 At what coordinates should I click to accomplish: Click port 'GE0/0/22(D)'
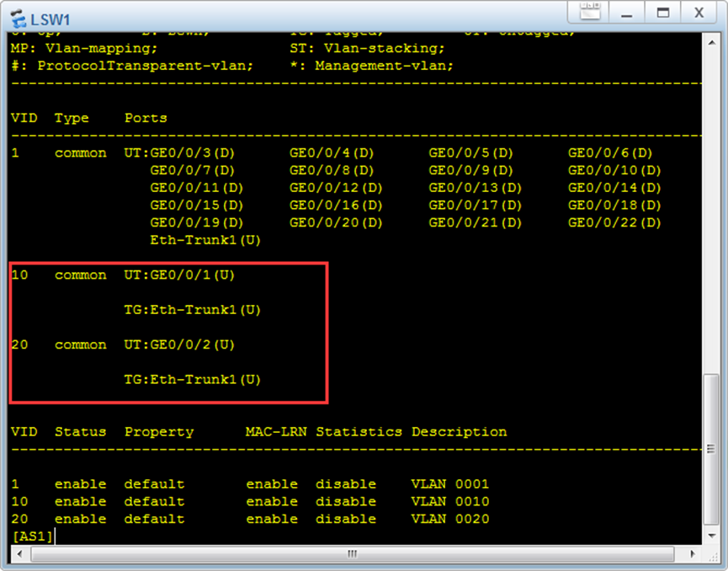614,222
